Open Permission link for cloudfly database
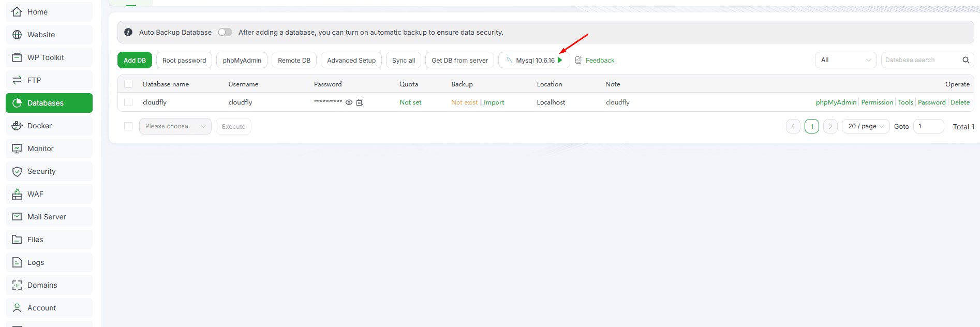980x327 pixels. click(x=877, y=102)
